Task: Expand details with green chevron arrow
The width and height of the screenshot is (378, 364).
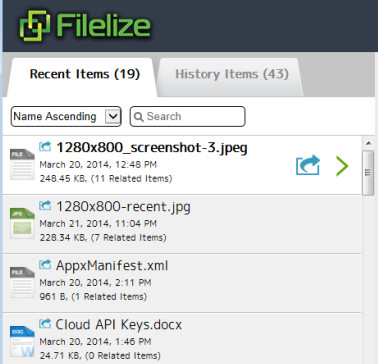Action: (342, 166)
